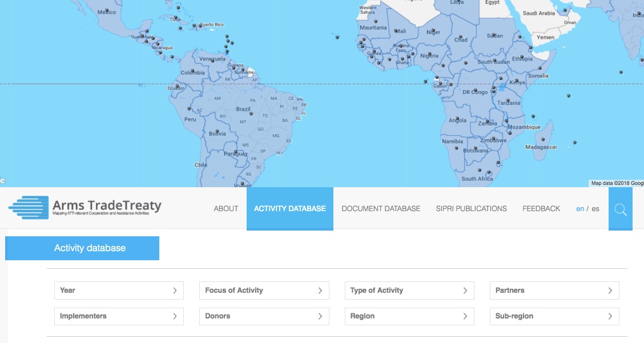Click the map marker on Namibia
The image size is (644, 343).
coord(456,148)
